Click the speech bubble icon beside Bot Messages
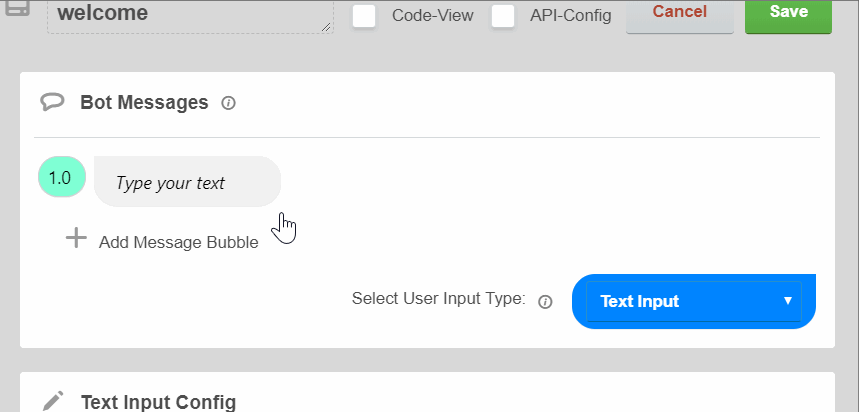 (x=52, y=102)
